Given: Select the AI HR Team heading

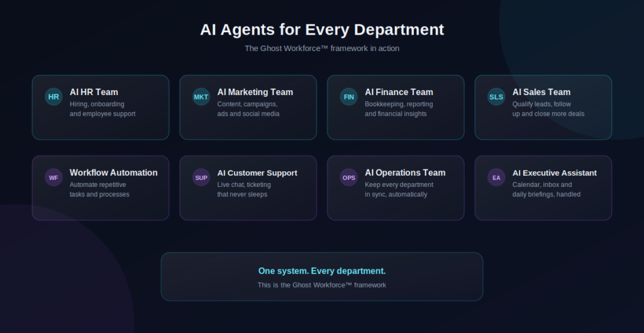Looking at the screenshot, I should pyautogui.click(x=94, y=92).
